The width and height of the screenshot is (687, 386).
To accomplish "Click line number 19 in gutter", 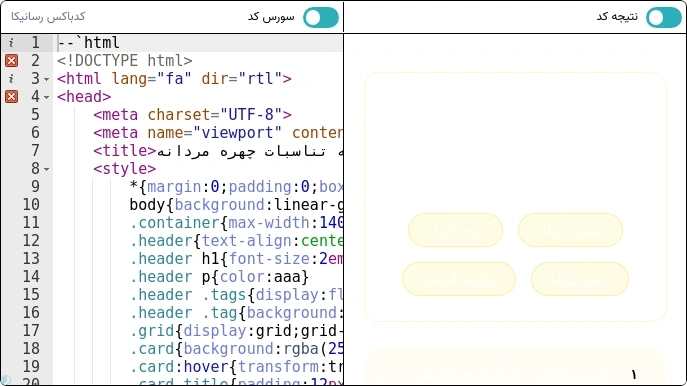I will pos(31,366).
